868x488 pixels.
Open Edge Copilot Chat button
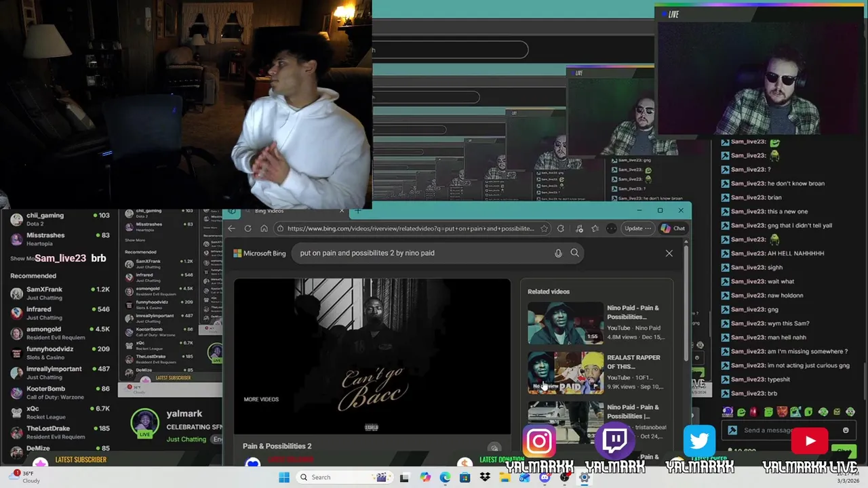click(x=673, y=228)
